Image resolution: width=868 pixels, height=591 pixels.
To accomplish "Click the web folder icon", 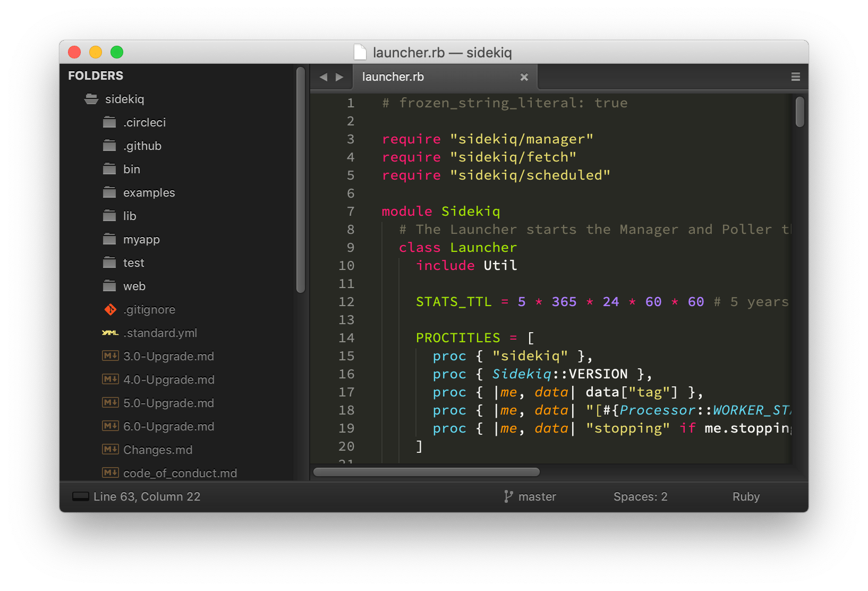I will (109, 286).
